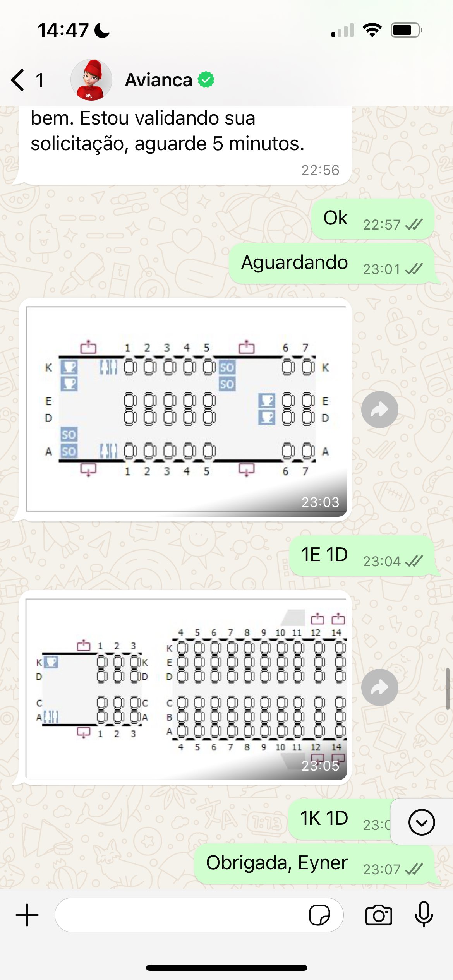Open the sticker picker

(x=319, y=915)
